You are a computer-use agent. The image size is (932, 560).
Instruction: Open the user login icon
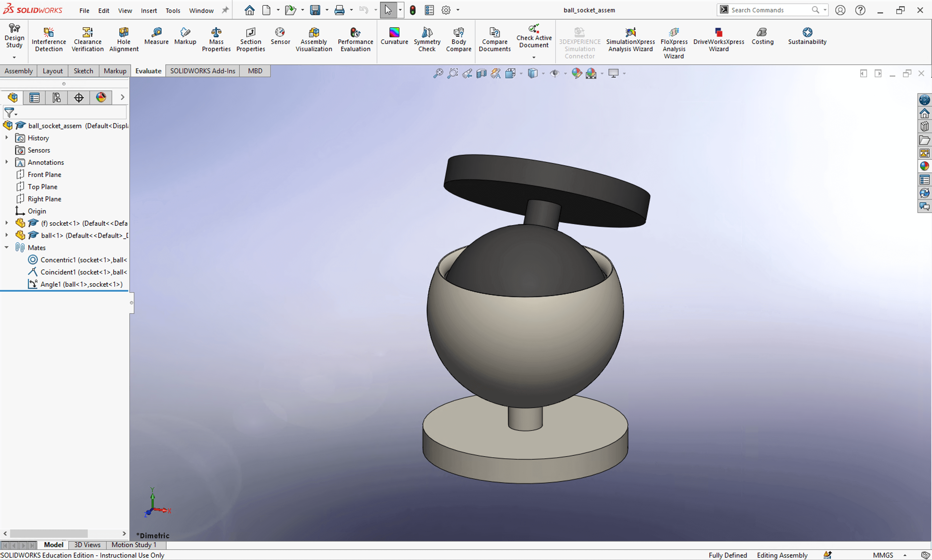point(840,10)
